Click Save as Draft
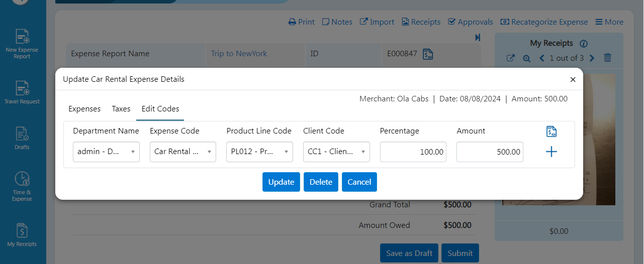 (409, 253)
